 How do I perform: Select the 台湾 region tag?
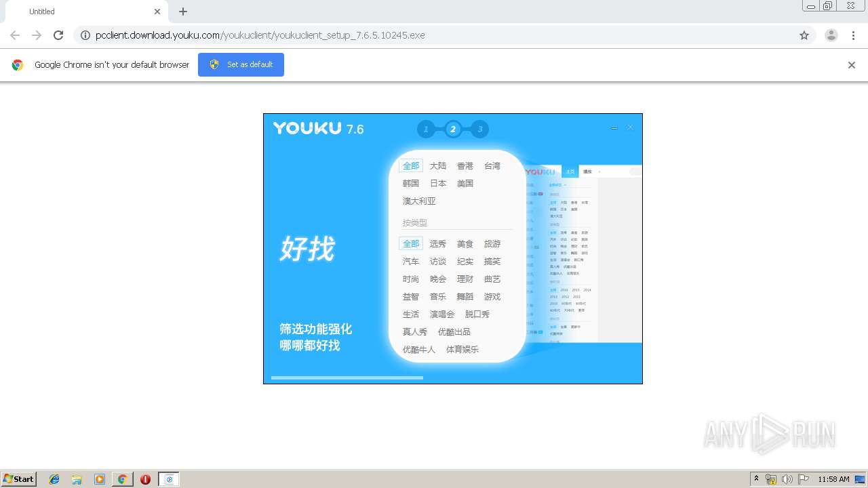pos(492,165)
